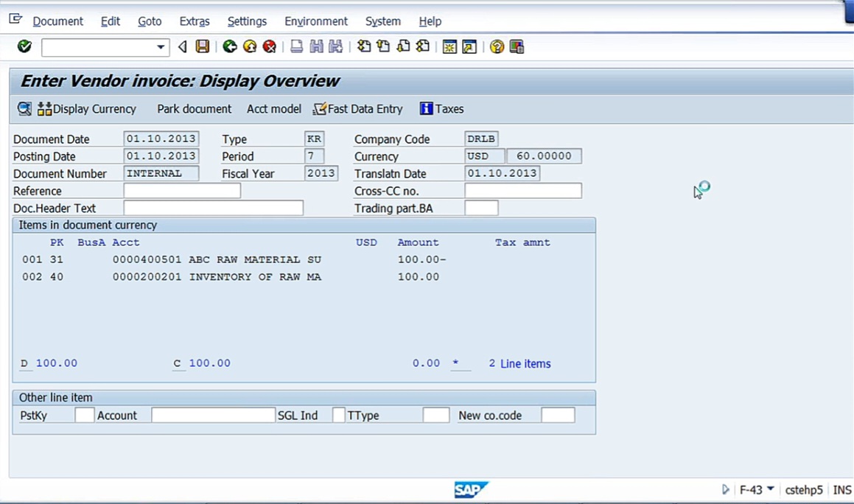Viewport: 854px width, 504px height.
Task: Click the yellow Help question mark icon
Action: click(x=497, y=47)
